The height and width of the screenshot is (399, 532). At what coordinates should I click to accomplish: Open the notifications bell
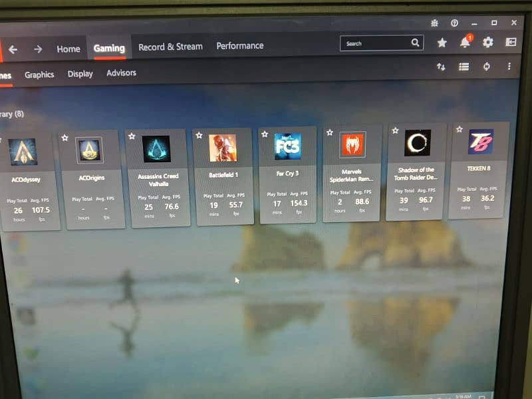(x=465, y=42)
